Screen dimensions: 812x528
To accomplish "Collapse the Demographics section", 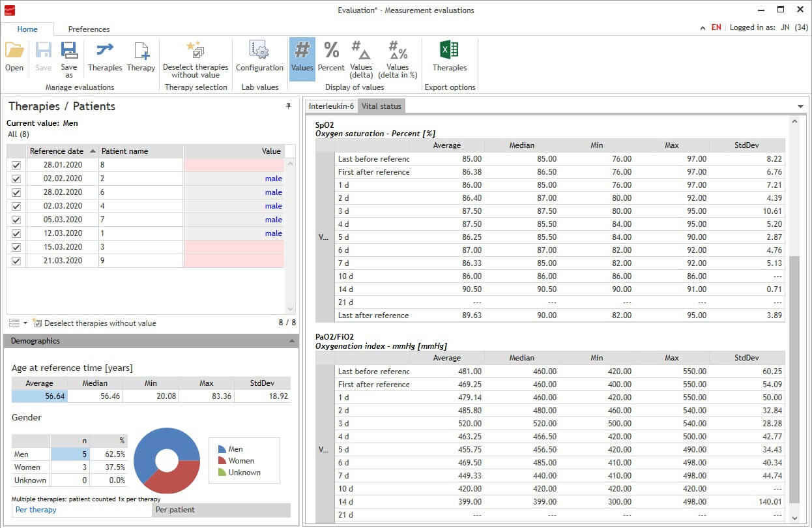I will click(x=291, y=341).
